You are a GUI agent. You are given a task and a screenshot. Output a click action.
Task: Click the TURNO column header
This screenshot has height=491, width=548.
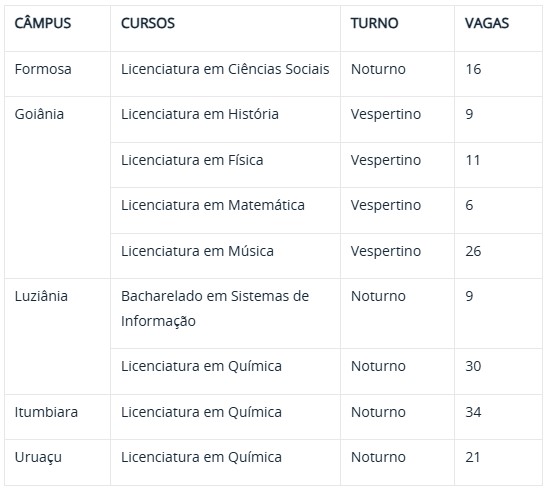(374, 23)
